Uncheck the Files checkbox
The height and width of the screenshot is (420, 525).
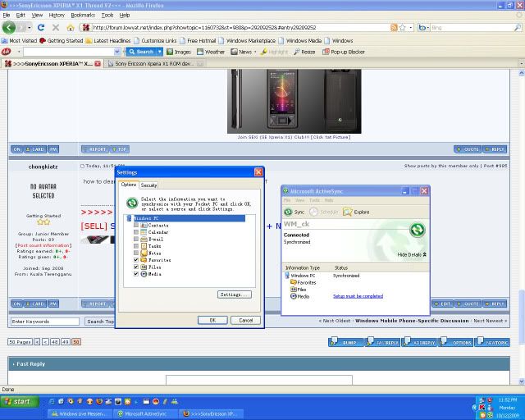(136, 267)
